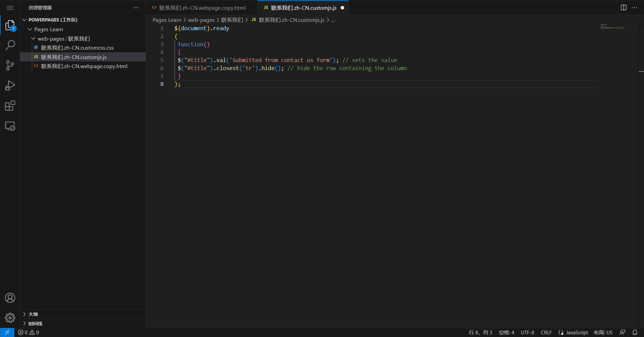644x337 pixels.
Task: Click the feedback icon in status bar
Action: tap(623, 332)
